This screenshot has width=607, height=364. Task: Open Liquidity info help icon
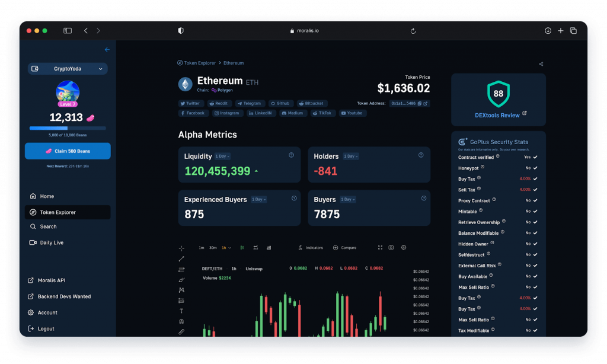pos(291,155)
